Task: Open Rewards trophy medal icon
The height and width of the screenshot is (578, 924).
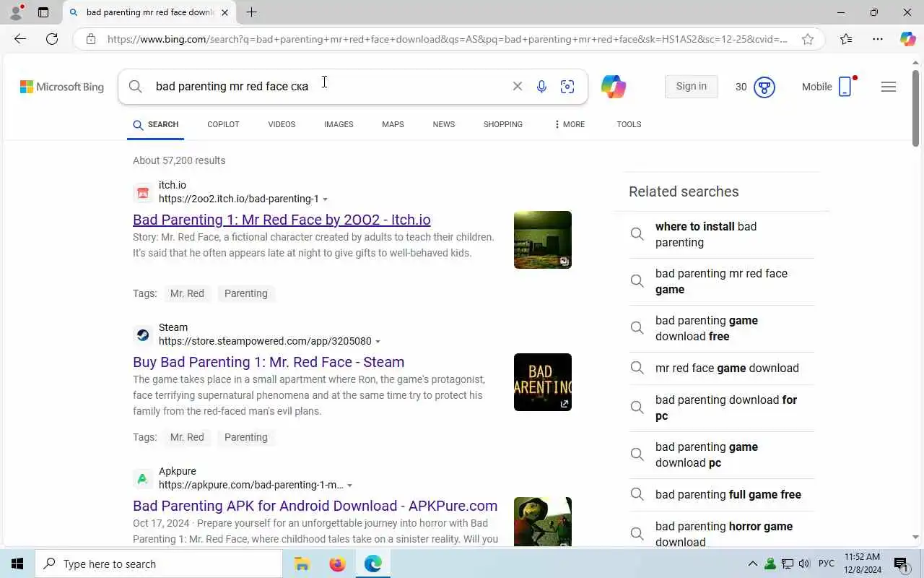Action: coord(764,87)
